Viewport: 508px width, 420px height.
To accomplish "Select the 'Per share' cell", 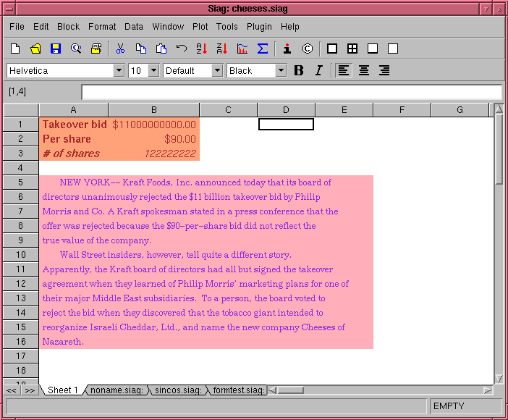I will point(74,139).
